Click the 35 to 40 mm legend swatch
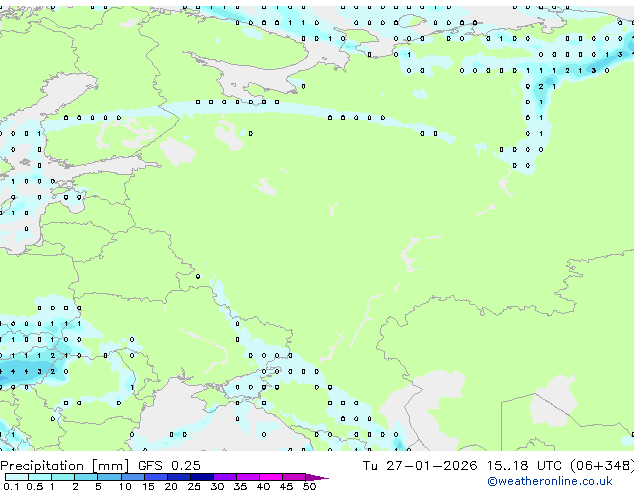This screenshot has width=634, height=490. (x=248, y=477)
